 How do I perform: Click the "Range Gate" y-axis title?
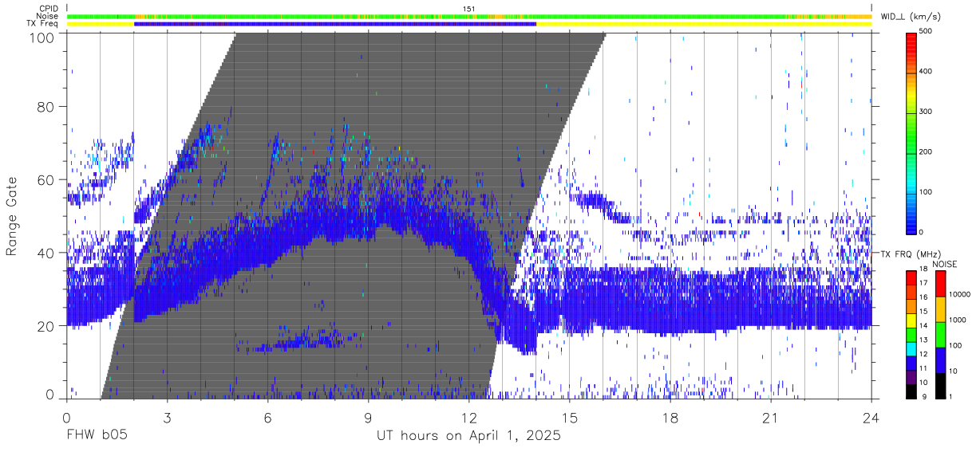coord(13,215)
